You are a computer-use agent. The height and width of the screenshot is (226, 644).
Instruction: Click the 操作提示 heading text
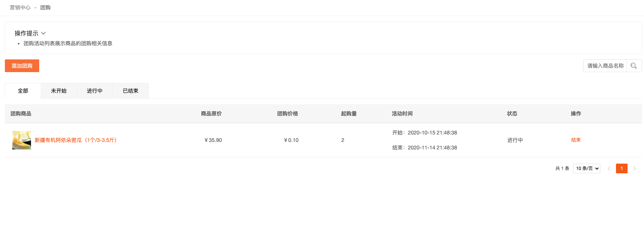pos(27,33)
